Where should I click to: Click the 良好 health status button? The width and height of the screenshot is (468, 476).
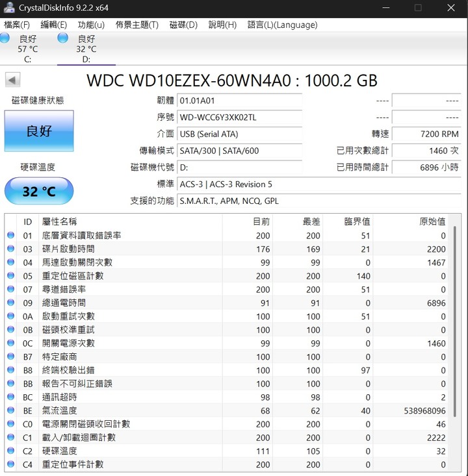point(39,131)
